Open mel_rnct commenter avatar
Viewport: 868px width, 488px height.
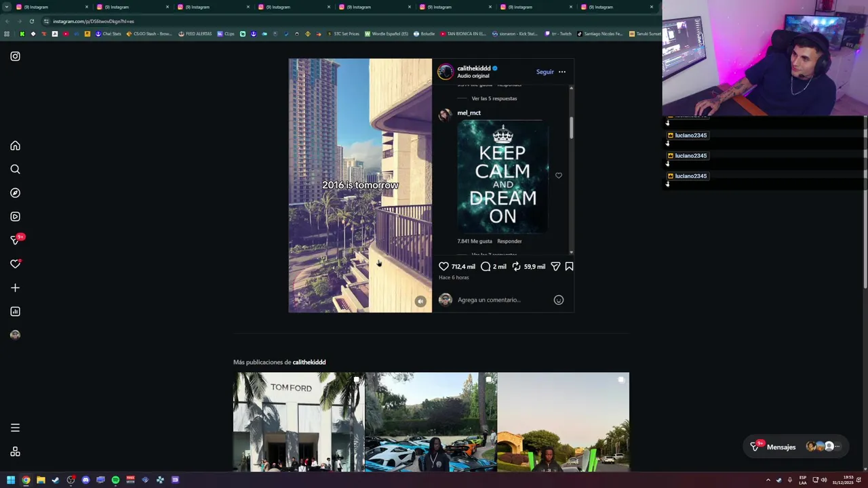point(444,115)
